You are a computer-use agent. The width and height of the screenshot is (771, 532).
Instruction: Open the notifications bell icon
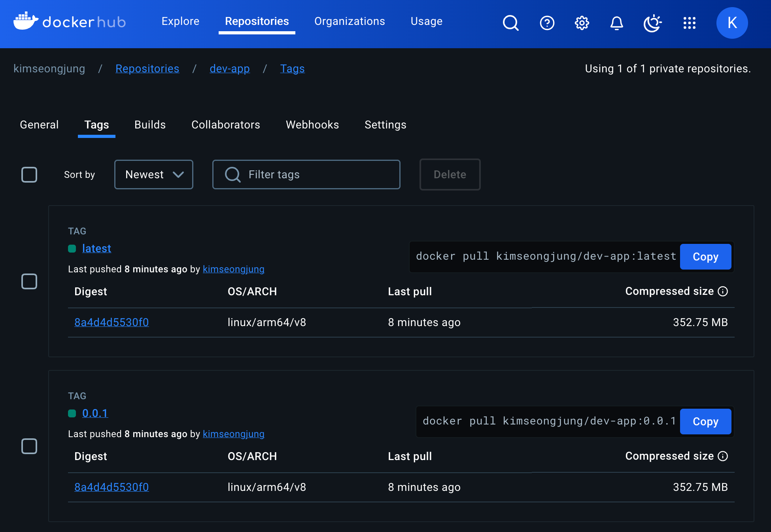point(616,23)
